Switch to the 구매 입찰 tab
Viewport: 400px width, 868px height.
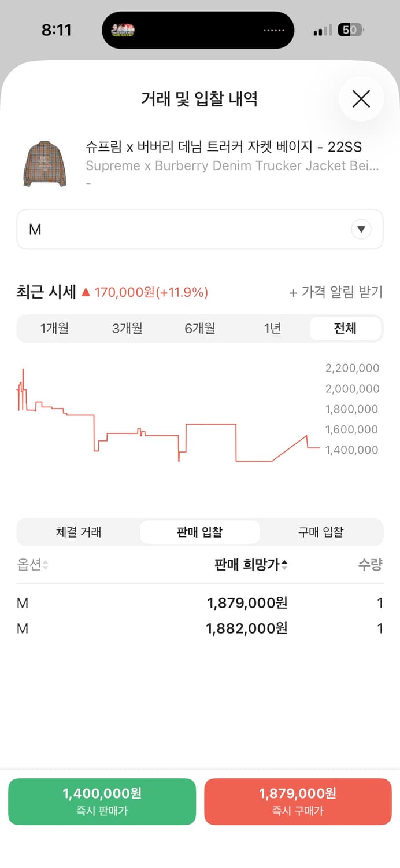click(x=321, y=532)
